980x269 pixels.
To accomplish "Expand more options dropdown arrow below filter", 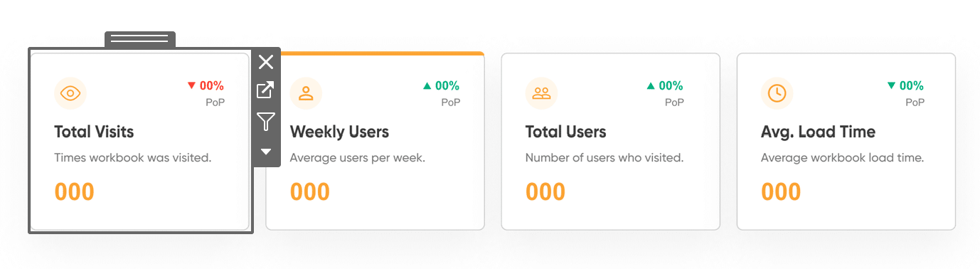I will [x=266, y=151].
